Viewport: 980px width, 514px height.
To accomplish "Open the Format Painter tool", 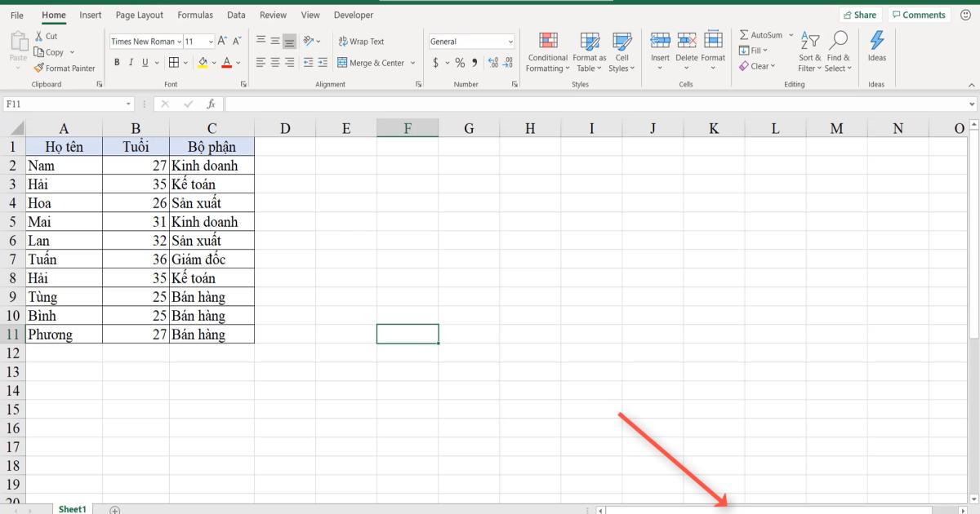I will (65, 68).
